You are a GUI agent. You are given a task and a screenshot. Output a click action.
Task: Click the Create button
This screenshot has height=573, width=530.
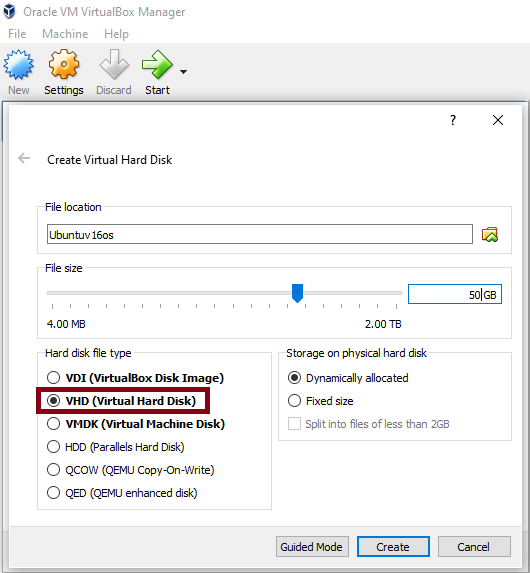[393, 547]
